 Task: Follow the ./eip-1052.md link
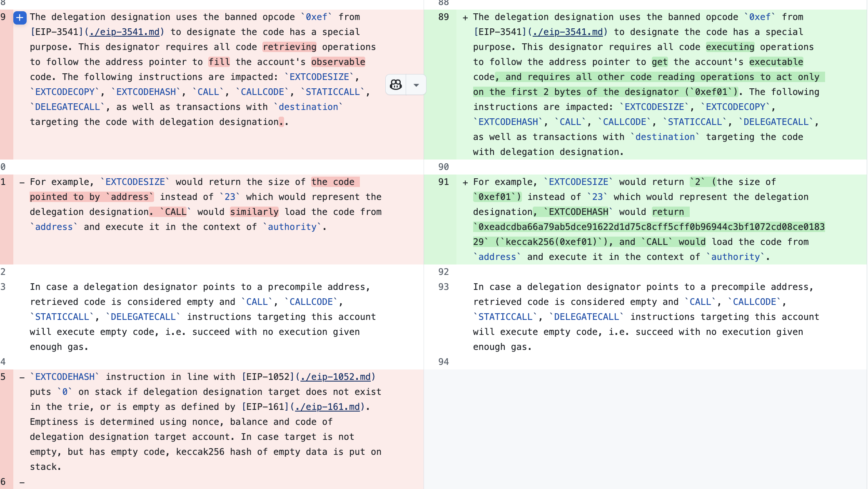[335, 377]
